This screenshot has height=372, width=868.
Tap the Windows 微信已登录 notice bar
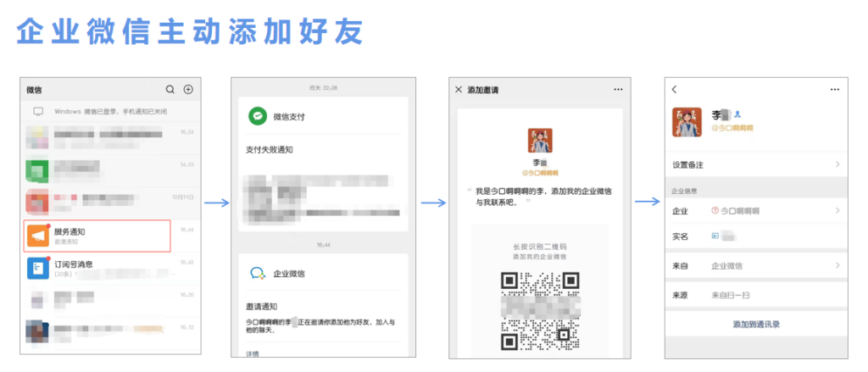click(x=110, y=111)
